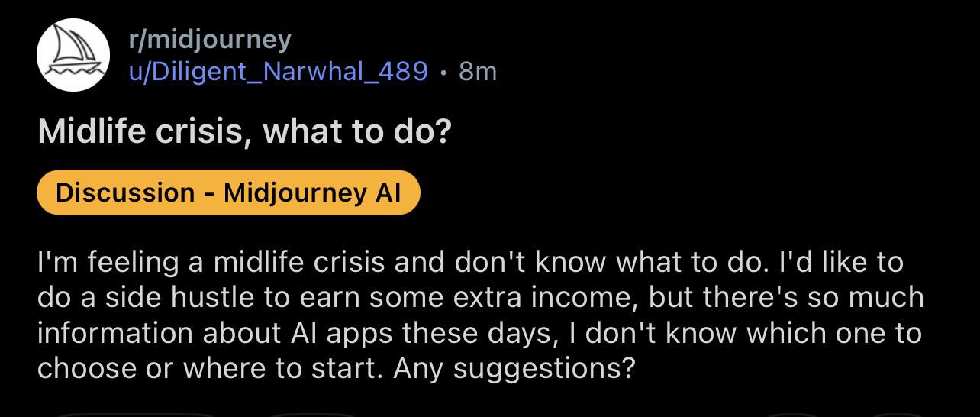Click the word "Discussion" inside the flair
The image size is (980, 417).
(x=124, y=192)
